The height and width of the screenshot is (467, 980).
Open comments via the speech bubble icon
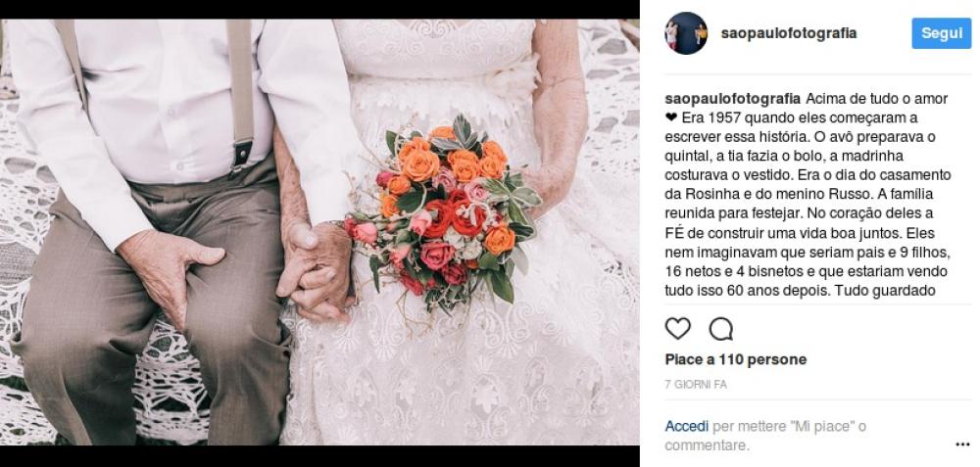tap(720, 328)
